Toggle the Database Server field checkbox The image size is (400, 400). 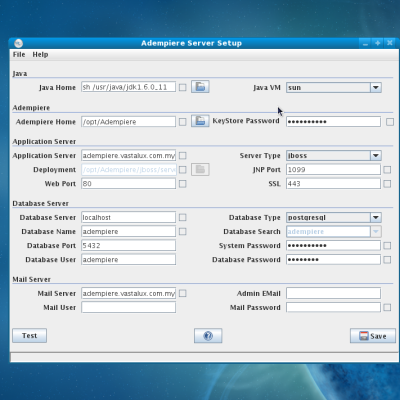coord(183,217)
